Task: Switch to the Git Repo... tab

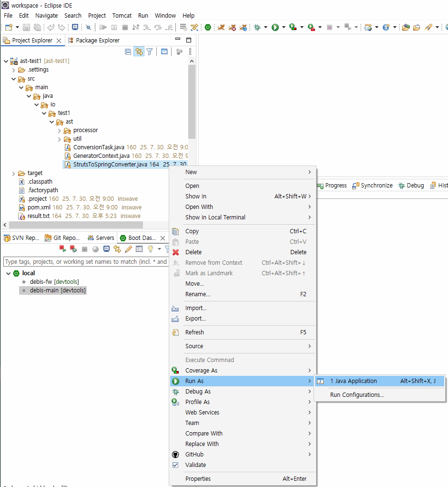Action: tap(62, 238)
